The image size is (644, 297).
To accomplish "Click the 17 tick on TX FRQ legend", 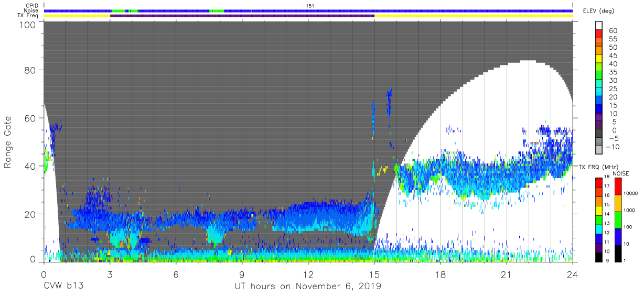I will 606,186.
